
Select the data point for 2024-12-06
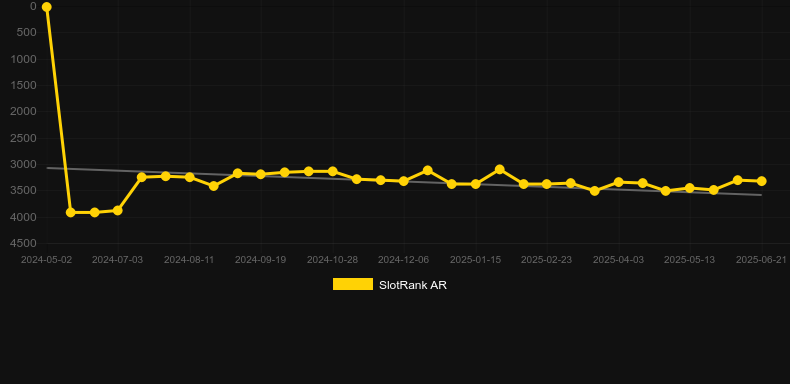coord(404,181)
